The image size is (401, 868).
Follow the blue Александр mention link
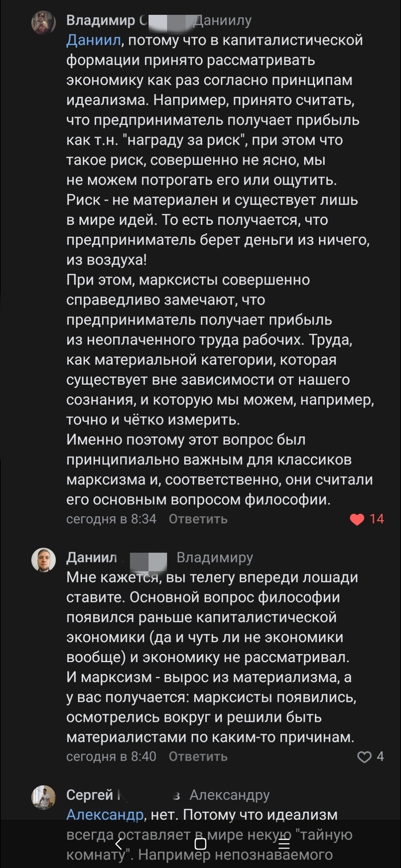(x=104, y=815)
